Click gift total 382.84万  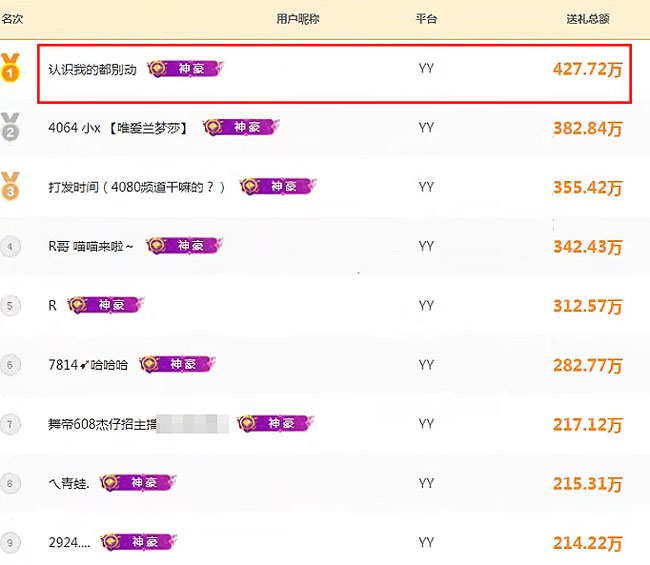(588, 129)
